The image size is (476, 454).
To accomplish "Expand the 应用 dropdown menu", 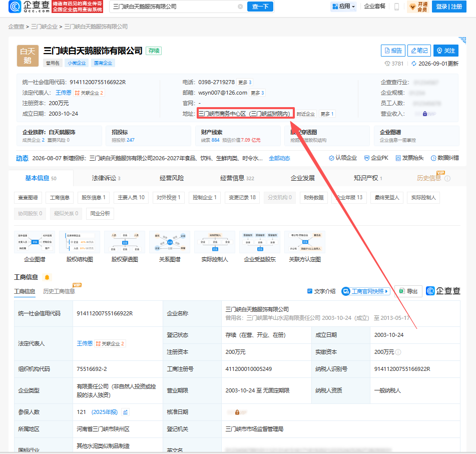I will point(344,7).
